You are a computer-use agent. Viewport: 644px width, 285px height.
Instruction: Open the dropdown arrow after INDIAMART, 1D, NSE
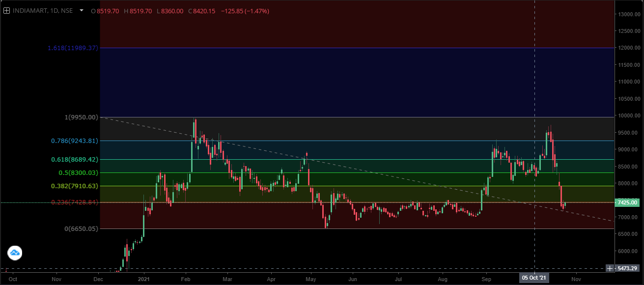82,10
